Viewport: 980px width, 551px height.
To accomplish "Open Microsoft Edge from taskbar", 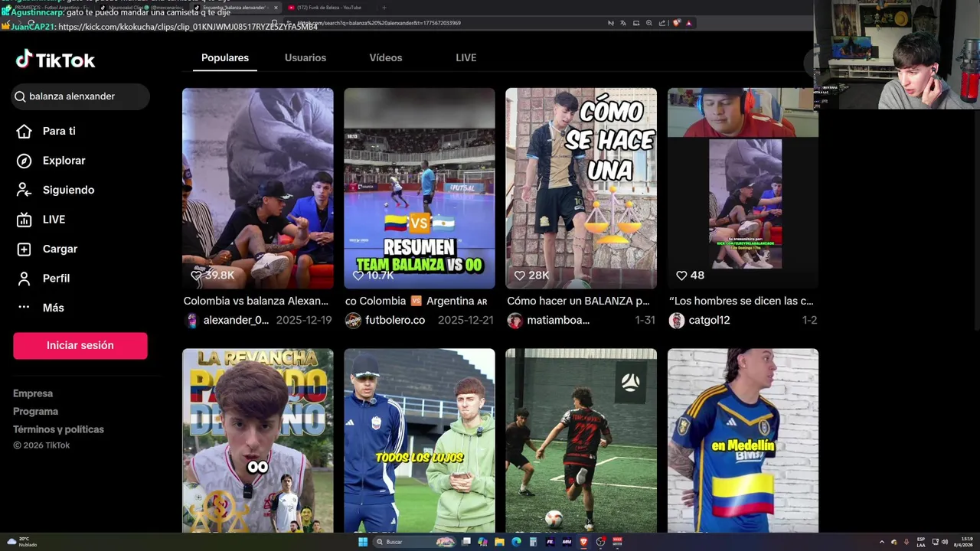I will (x=516, y=542).
